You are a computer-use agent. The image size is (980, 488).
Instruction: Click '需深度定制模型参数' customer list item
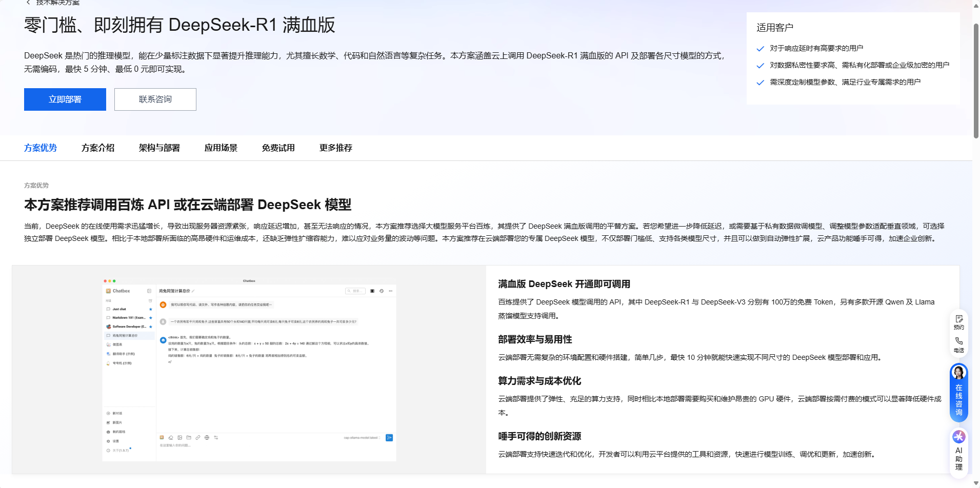pyautogui.click(x=845, y=82)
